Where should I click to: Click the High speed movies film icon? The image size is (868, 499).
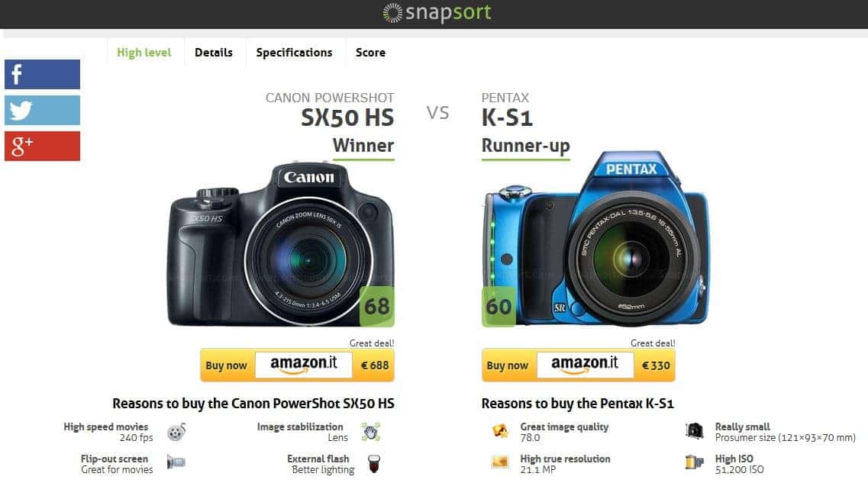pos(176,432)
